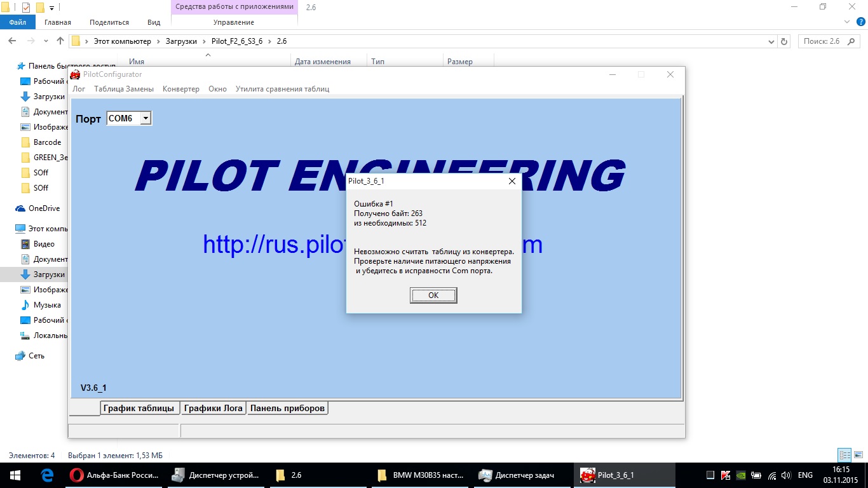
Task: Open the Локальный disk in sidebar
Action: coord(44,335)
